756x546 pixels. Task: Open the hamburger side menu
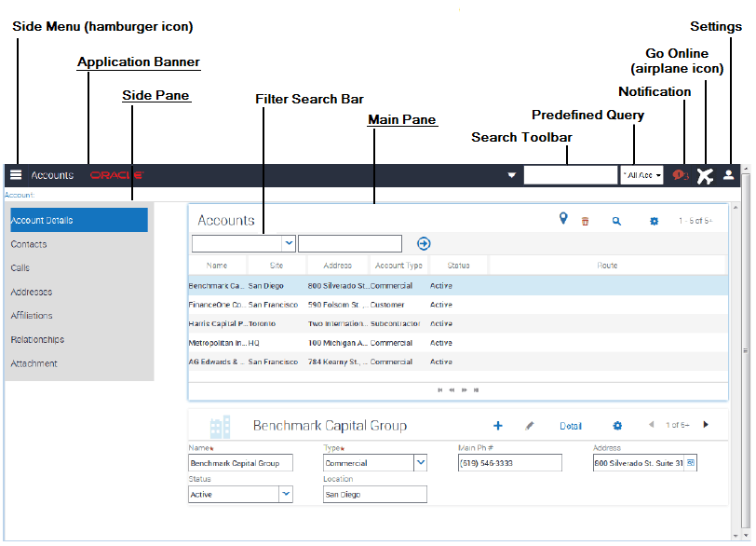click(x=16, y=174)
